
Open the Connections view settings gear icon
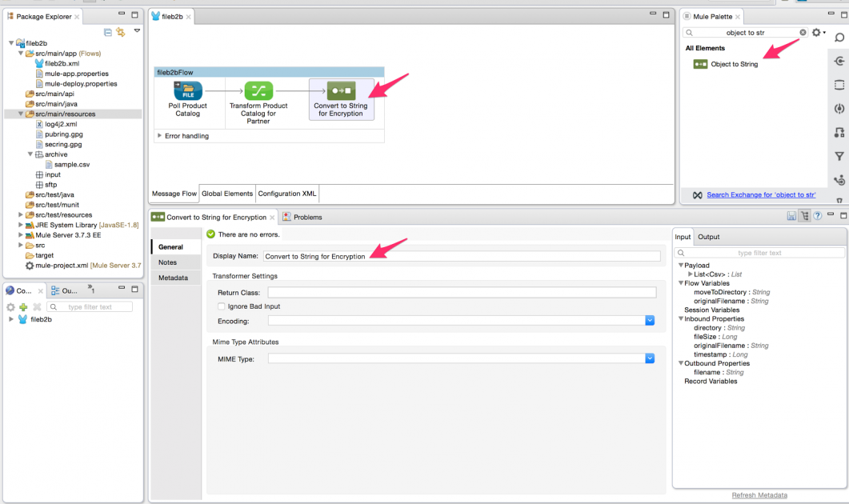click(10, 306)
